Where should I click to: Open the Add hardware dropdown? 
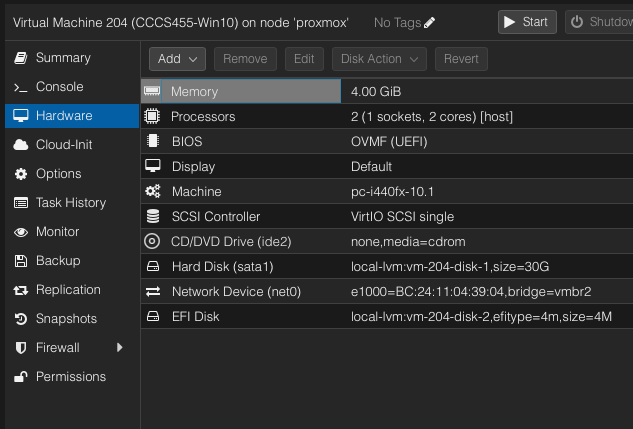(x=177, y=59)
